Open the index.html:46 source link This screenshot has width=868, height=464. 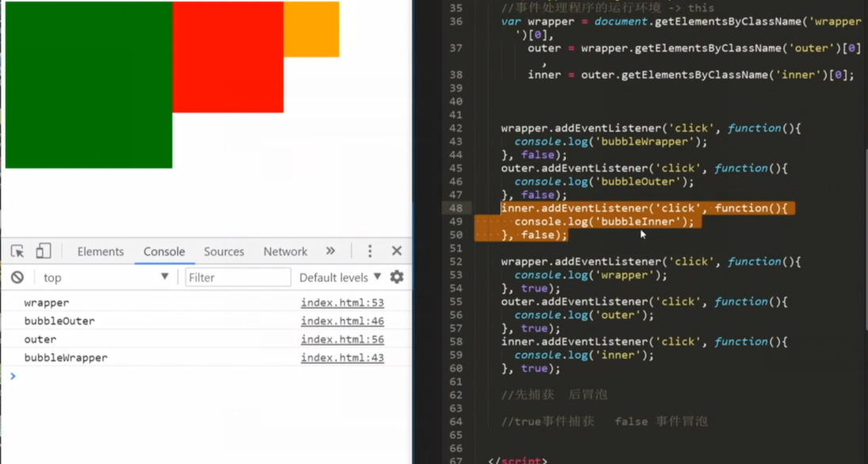click(x=342, y=321)
